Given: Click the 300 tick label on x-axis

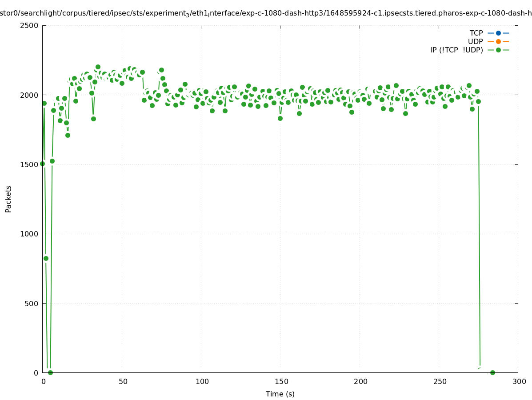Looking at the screenshot, I should (519, 381).
